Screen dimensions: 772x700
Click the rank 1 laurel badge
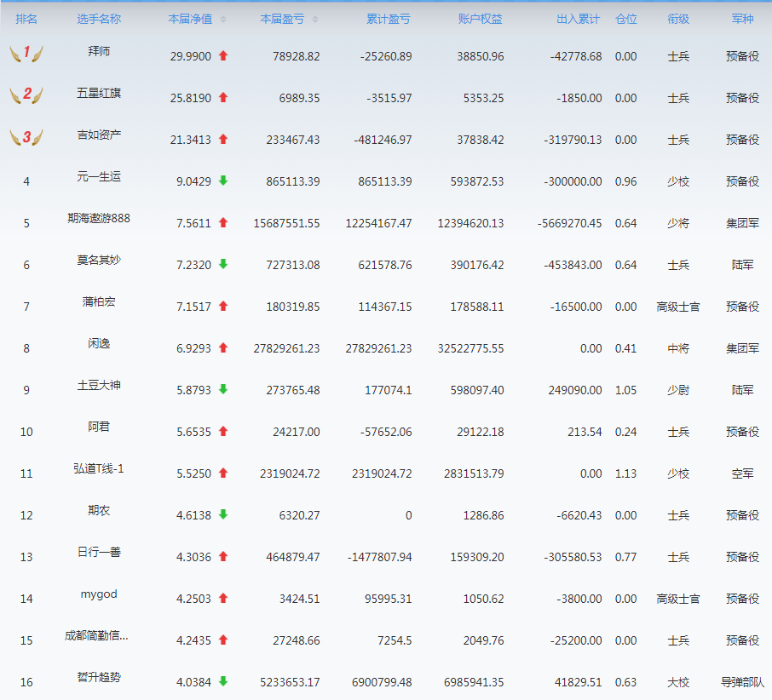tap(26, 53)
